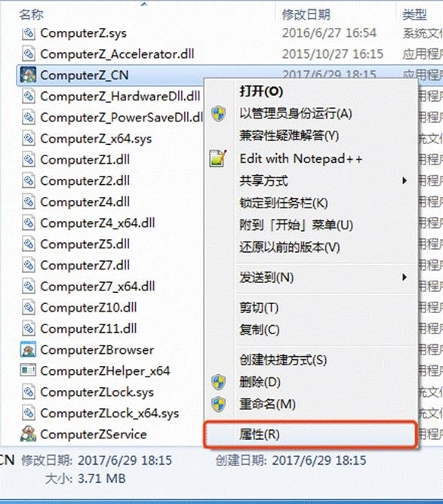Click the shield icon beside 以管理员身份运行
443x504 pixels.
point(219,113)
